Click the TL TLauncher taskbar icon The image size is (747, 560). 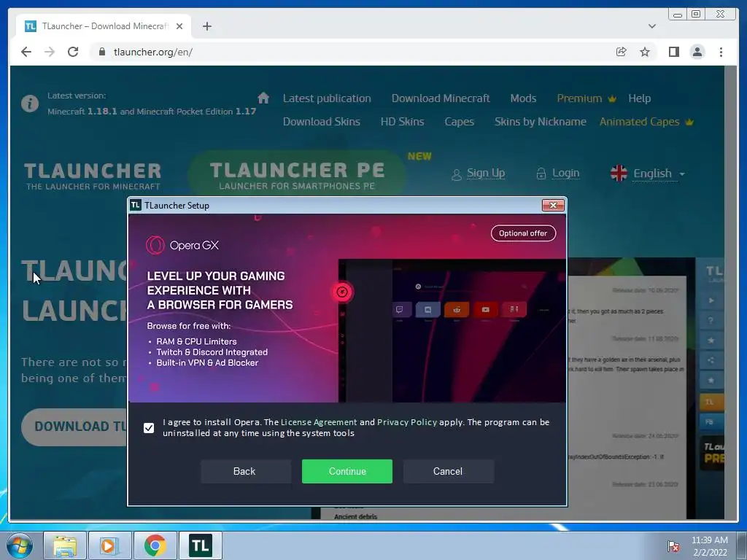[200, 545]
